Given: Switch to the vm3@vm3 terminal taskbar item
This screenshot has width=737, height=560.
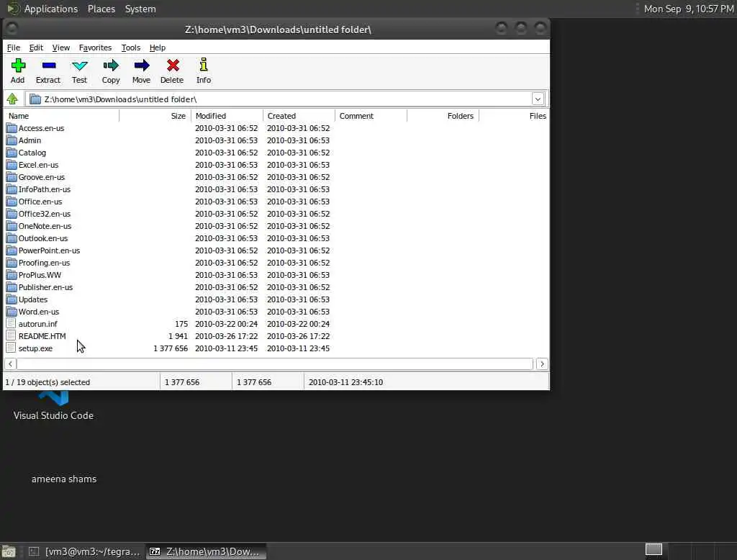Looking at the screenshot, I should (x=85, y=551).
